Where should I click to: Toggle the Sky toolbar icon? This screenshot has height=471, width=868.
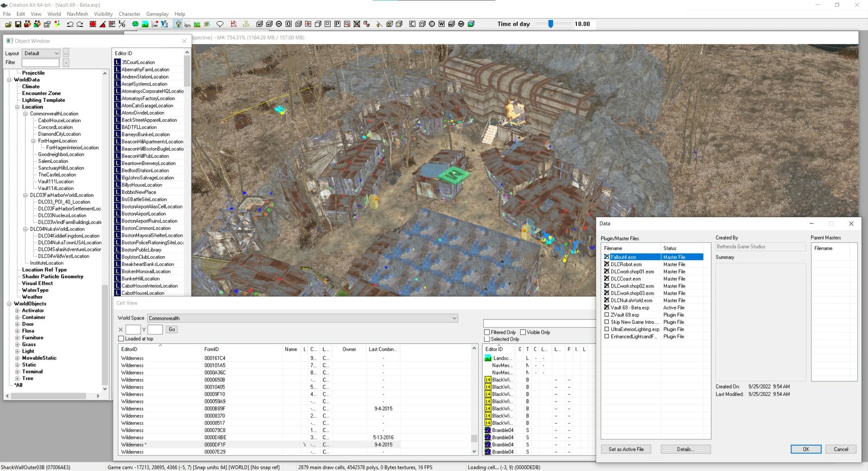(x=188, y=24)
